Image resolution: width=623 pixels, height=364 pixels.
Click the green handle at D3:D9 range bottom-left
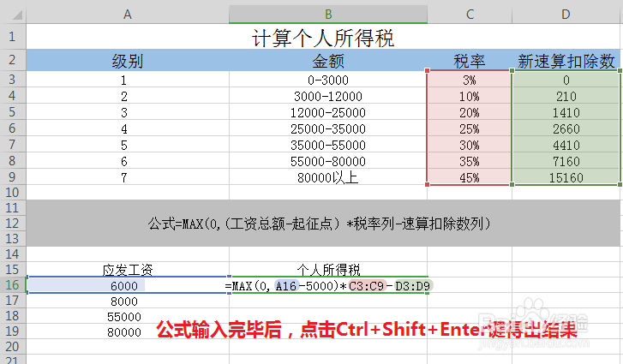coord(512,184)
